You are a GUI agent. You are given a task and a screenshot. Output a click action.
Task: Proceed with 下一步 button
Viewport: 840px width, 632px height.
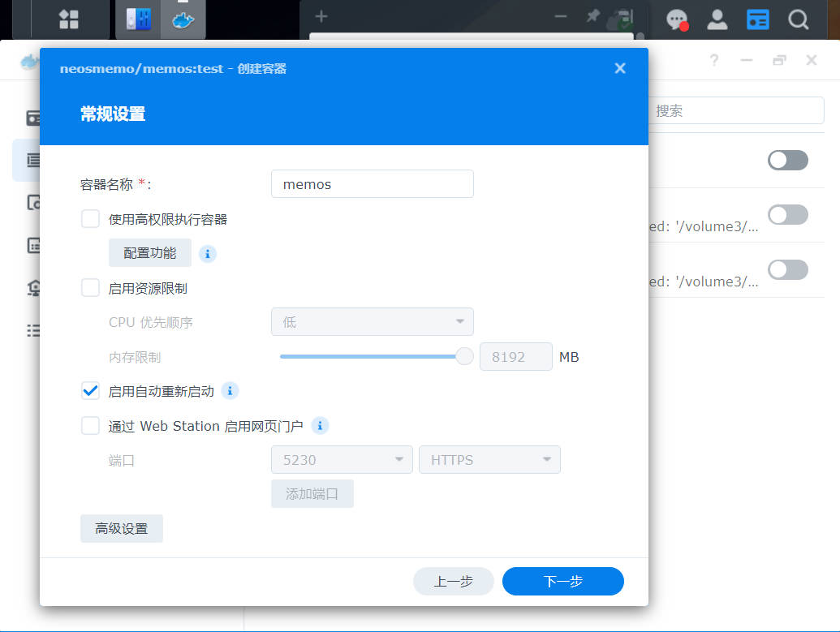563,581
